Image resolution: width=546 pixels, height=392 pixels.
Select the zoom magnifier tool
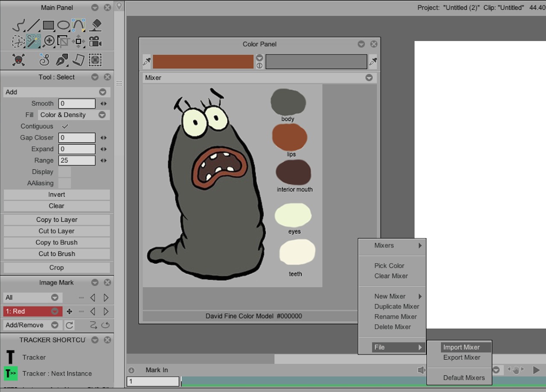(x=49, y=41)
